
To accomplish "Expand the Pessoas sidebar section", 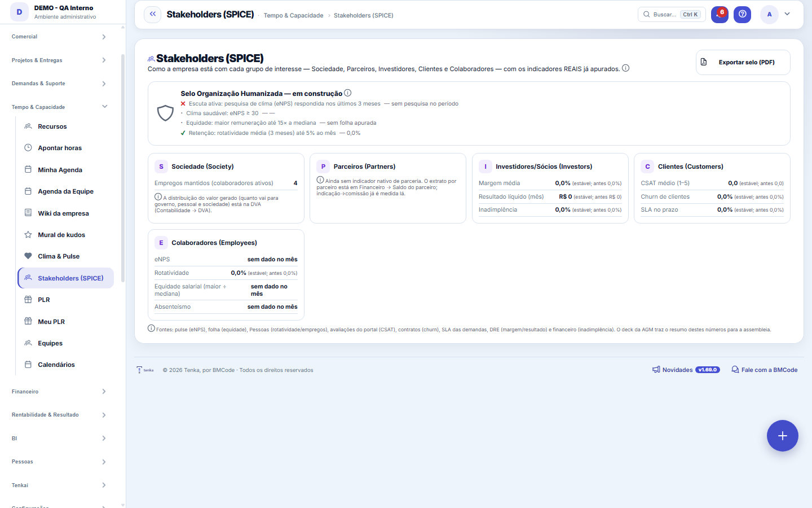I will (x=59, y=462).
